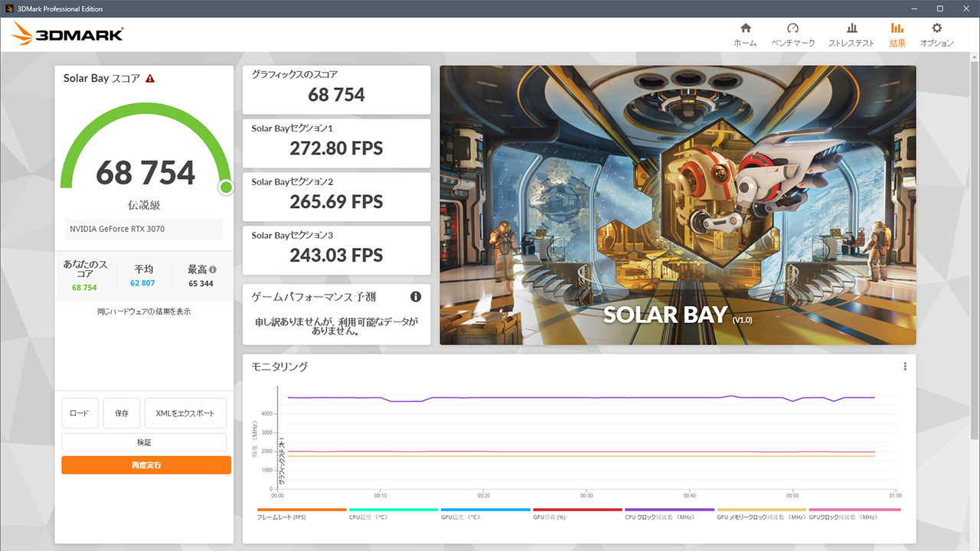Select the 結果 tab
Image resolution: width=980 pixels, height=551 pixels.
pos(897,35)
